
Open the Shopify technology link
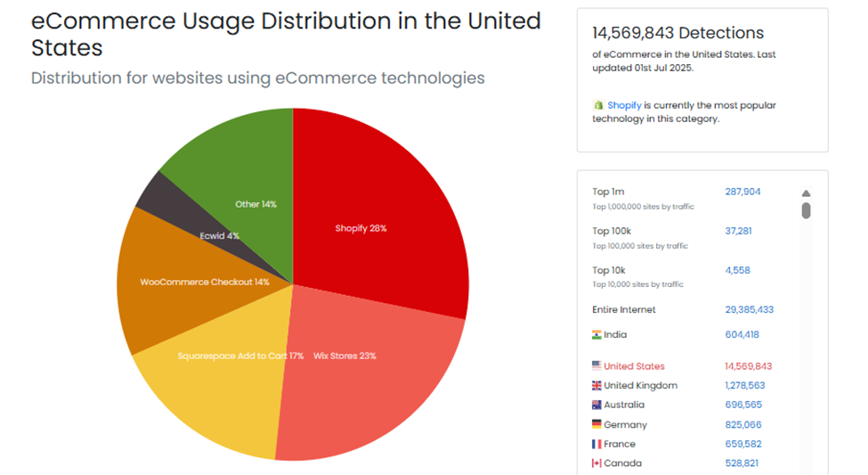624,105
